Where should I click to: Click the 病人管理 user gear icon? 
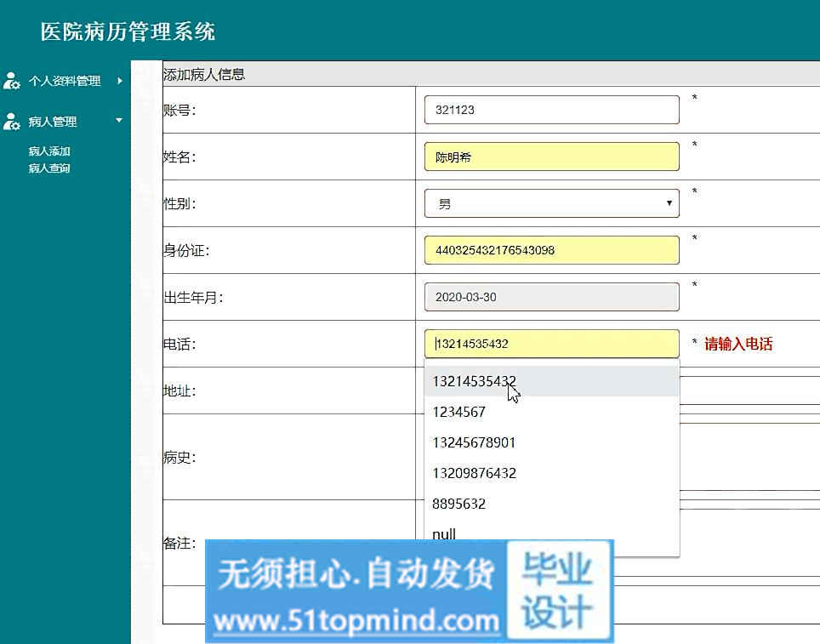click(x=12, y=122)
